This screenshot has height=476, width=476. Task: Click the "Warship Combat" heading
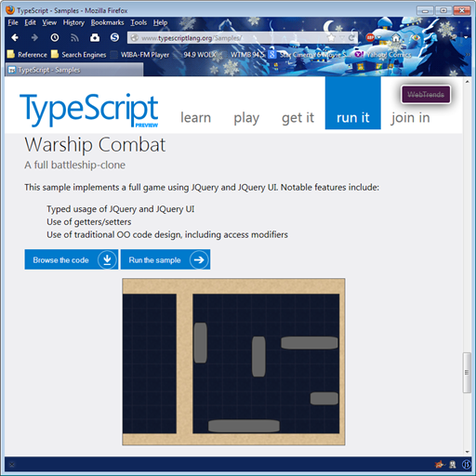pyautogui.click(x=95, y=145)
